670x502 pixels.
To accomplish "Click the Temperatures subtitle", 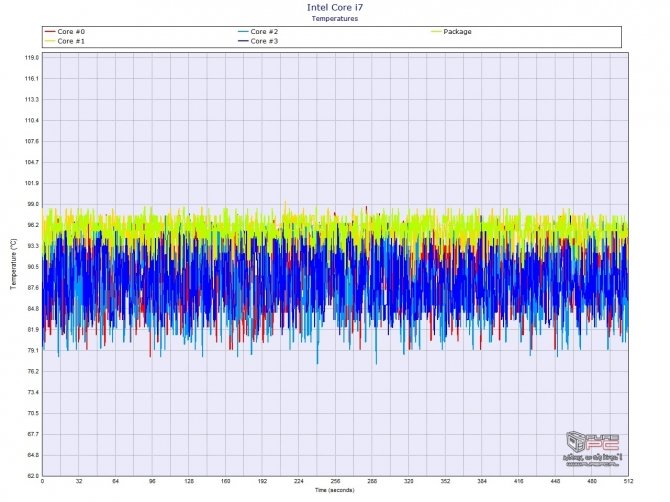I will (x=335, y=18).
